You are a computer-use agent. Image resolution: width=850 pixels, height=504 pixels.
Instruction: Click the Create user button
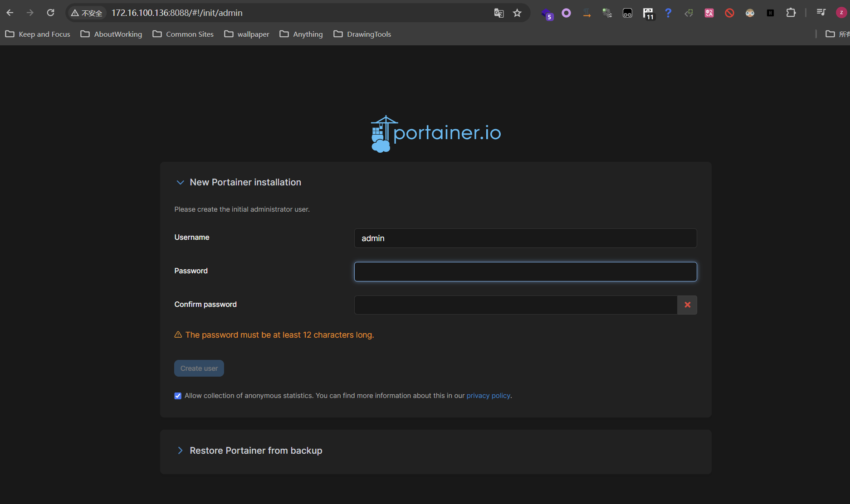pyautogui.click(x=199, y=368)
